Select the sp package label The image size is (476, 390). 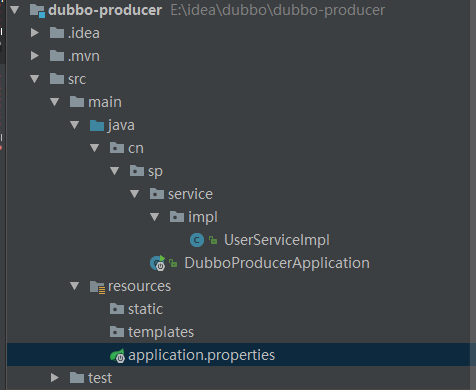click(x=155, y=172)
